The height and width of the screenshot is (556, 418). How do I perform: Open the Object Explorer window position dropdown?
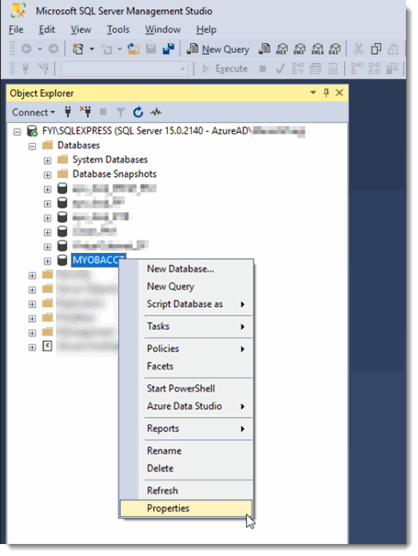coord(313,93)
